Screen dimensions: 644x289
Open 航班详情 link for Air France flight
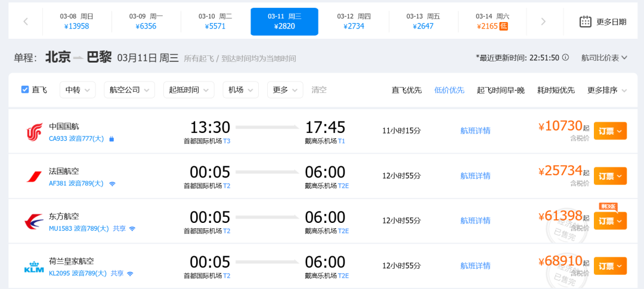coord(475,176)
